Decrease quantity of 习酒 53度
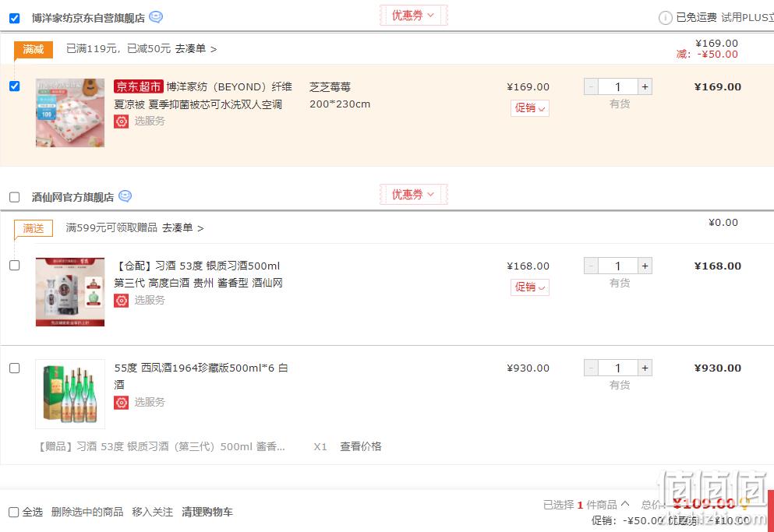 point(591,266)
